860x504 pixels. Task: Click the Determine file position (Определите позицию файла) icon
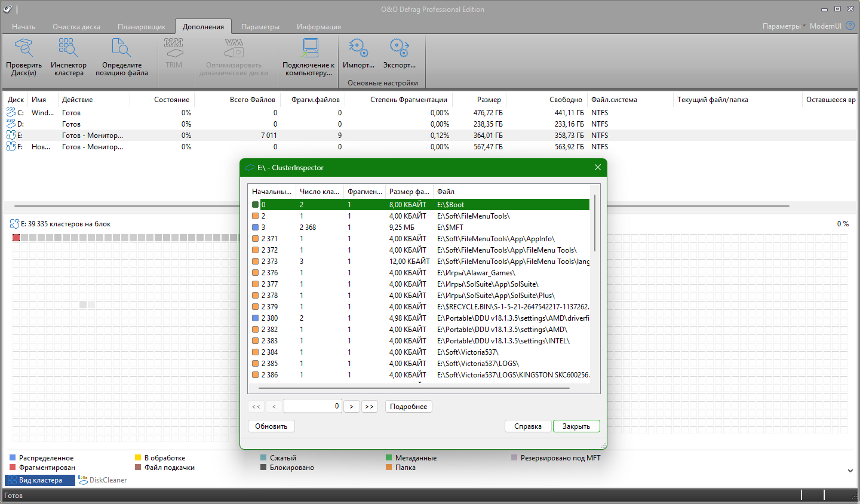tap(121, 48)
